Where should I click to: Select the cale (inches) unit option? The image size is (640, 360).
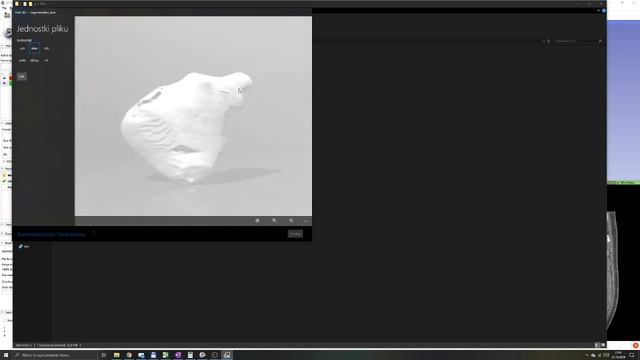pyautogui.click(x=22, y=60)
